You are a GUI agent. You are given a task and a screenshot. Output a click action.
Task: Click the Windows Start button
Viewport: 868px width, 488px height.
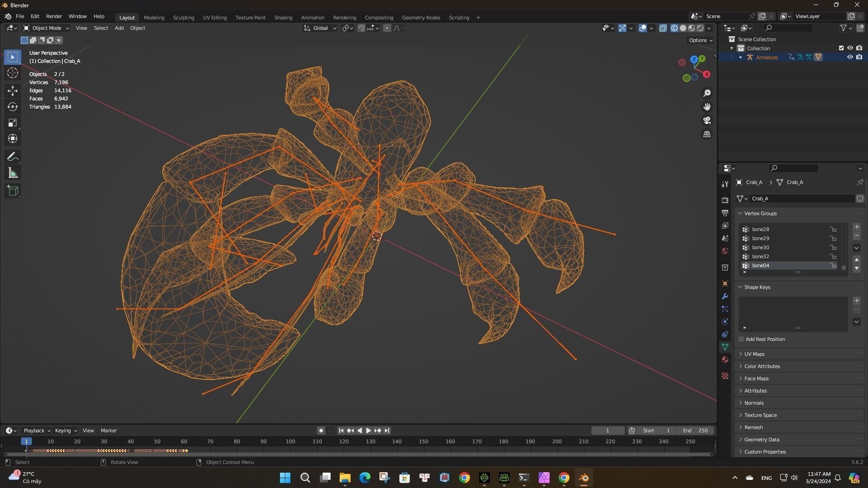(285, 478)
